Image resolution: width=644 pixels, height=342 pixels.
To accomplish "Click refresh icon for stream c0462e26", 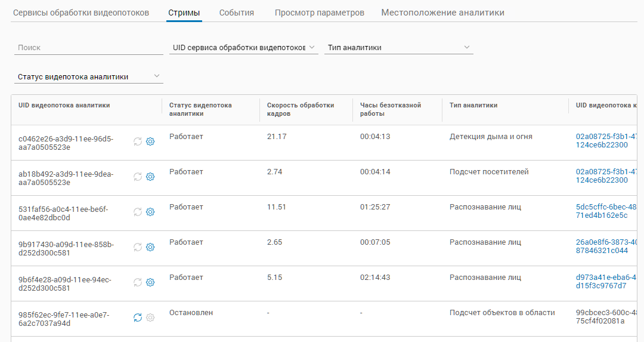I will [x=138, y=141].
